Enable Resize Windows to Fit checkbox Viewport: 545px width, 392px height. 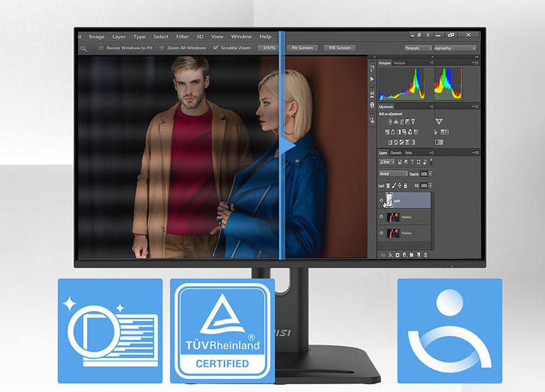(x=101, y=48)
